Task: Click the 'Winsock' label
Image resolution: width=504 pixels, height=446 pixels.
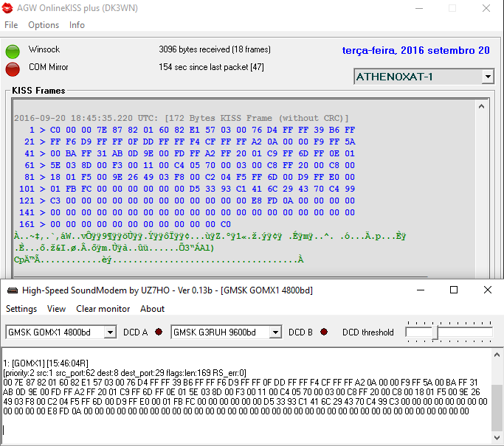Action: 44,49
